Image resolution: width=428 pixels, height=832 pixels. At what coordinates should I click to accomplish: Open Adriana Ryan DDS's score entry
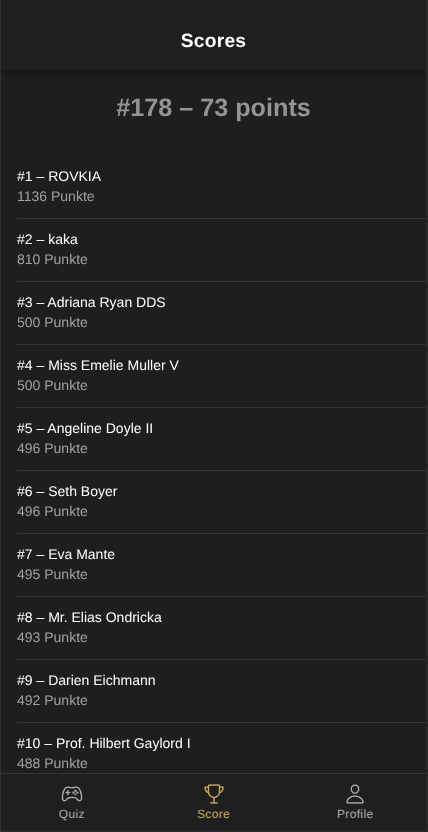[221, 313]
